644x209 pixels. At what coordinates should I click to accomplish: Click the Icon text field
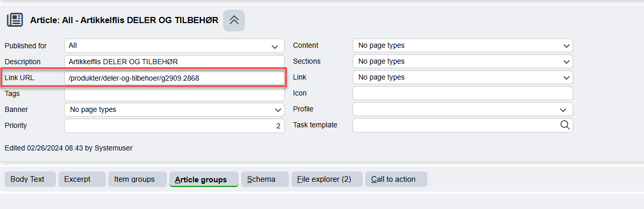tap(463, 93)
